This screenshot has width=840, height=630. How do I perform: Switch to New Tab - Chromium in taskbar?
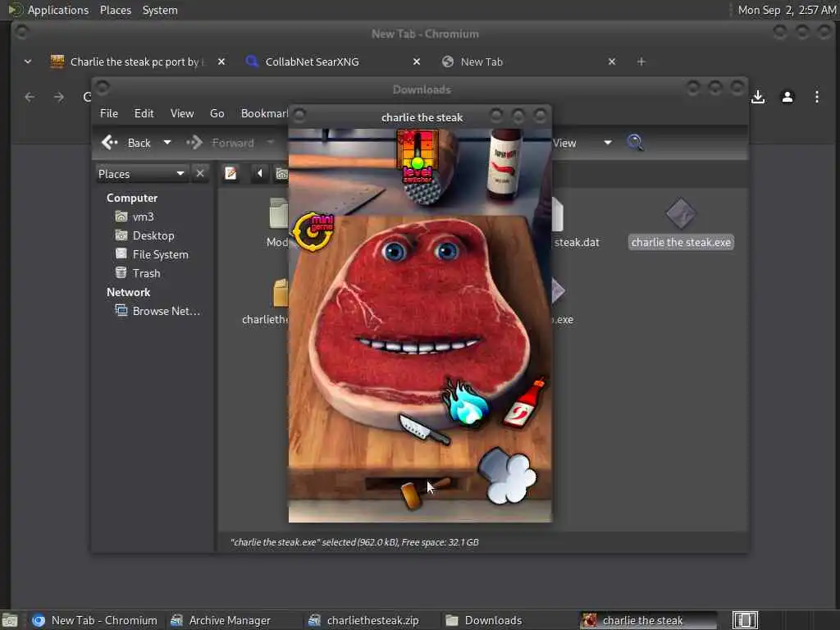tap(95, 620)
